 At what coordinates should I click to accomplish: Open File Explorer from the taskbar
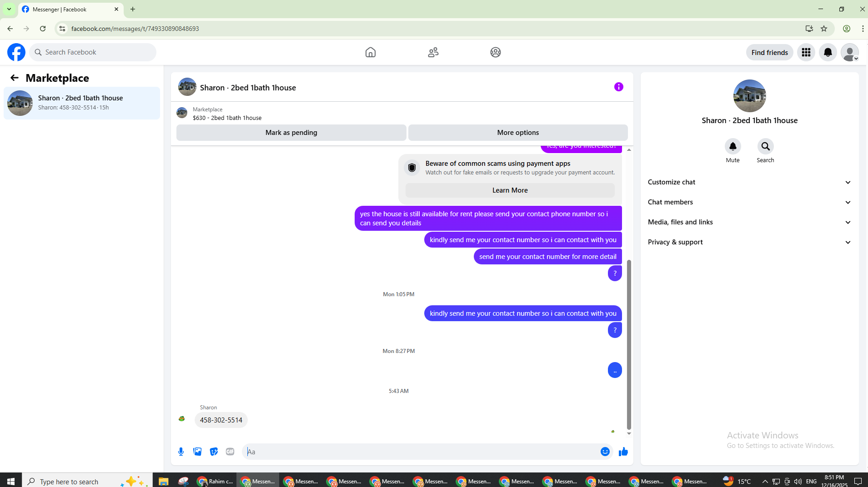164,481
